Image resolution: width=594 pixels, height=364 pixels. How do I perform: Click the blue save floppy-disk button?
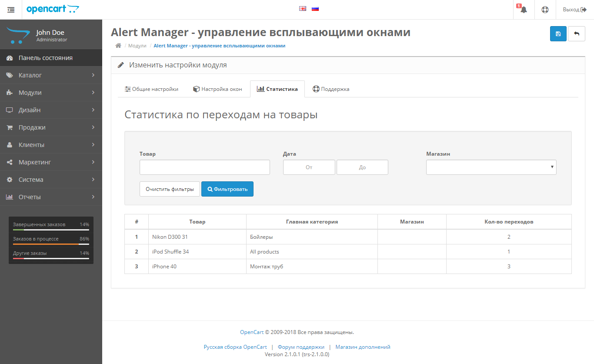tap(558, 33)
